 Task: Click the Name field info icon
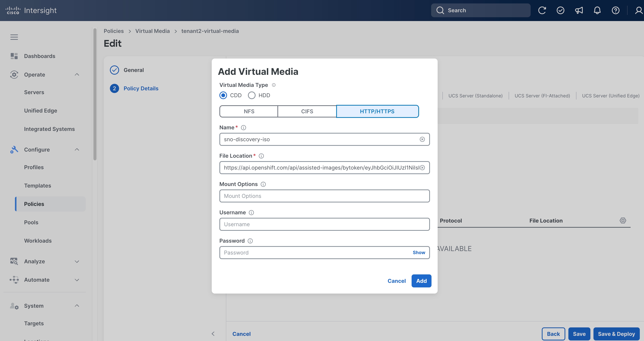244,127
